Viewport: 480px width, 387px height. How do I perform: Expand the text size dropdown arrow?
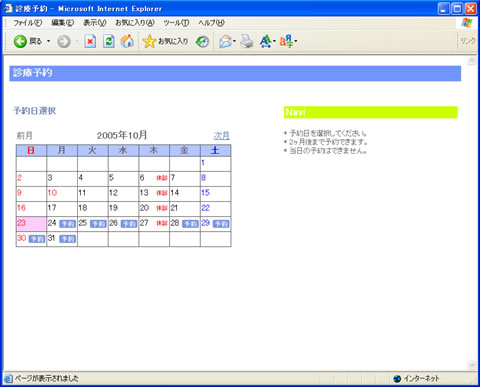coord(274,41)
